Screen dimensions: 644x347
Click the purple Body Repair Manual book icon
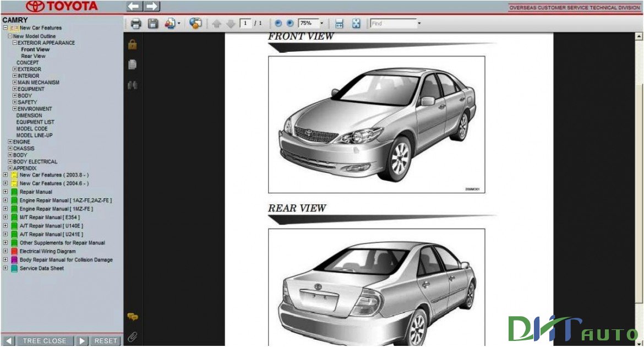coord(14,260)
